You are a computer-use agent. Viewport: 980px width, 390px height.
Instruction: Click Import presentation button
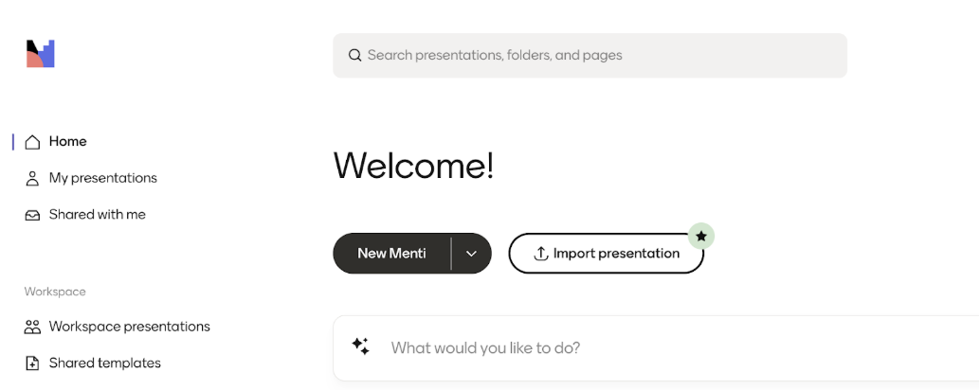(x=607, y=254)
